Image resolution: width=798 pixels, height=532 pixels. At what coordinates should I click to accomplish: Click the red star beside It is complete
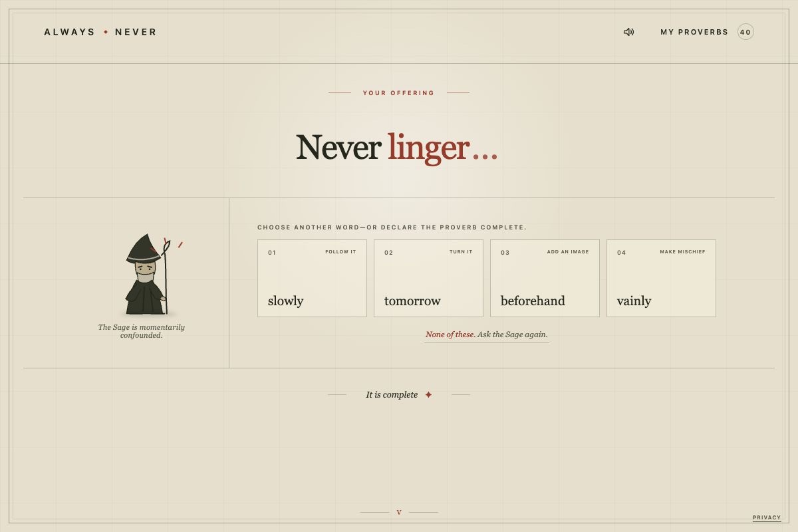428,395
